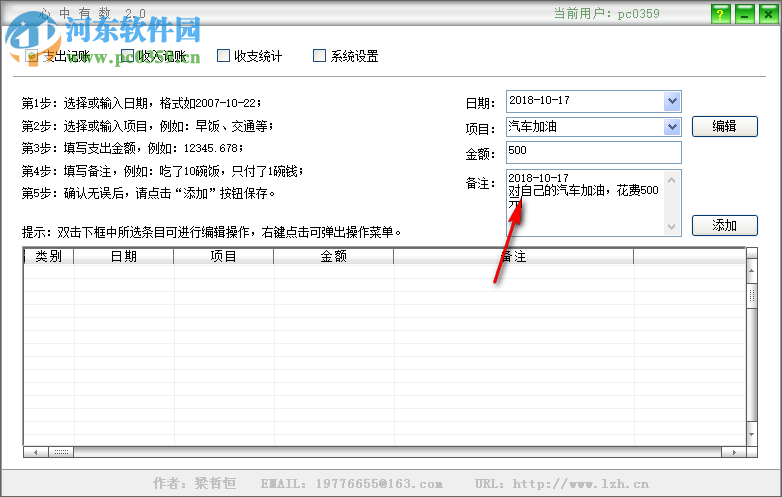Click table horizontal scrollbar right arrow

click(x=734, y=452)
